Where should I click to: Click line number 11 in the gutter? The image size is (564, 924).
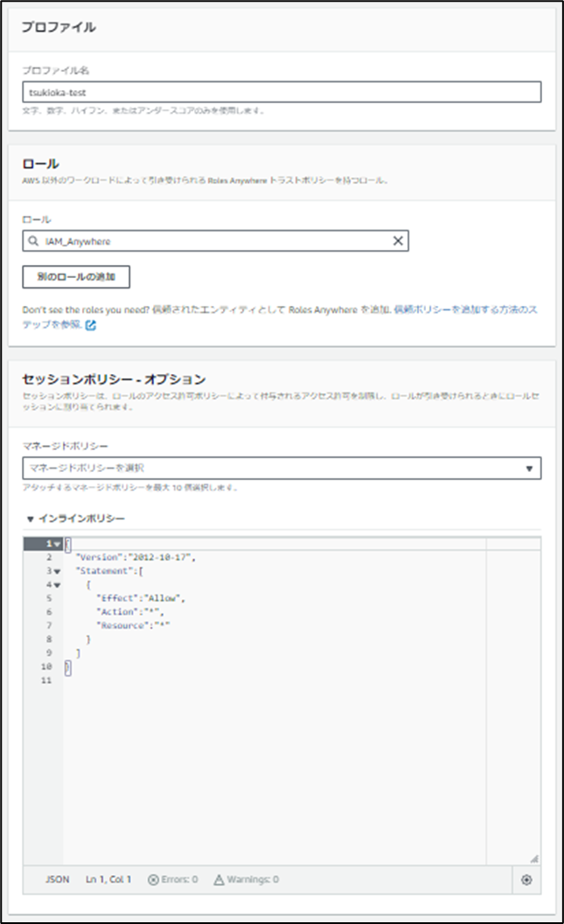coord(46,680)
